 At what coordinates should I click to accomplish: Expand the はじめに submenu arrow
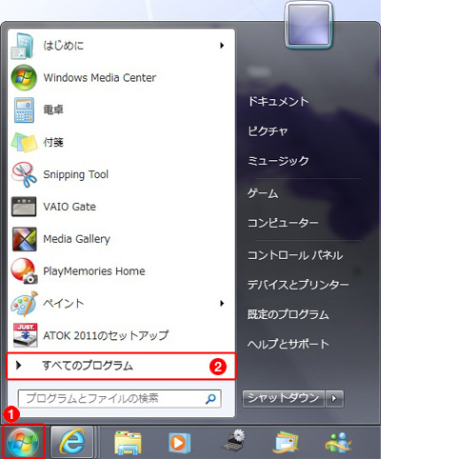coord(222,46)
